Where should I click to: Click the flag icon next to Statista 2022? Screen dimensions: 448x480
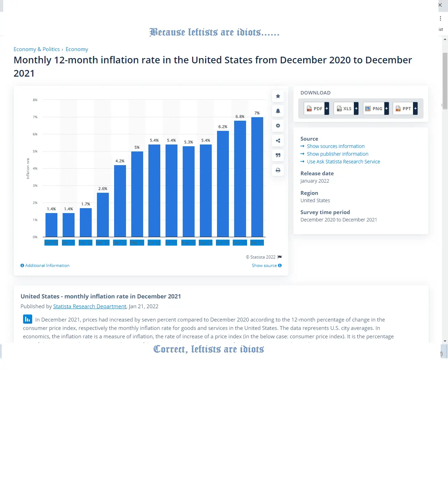click(x=280, y=257)
